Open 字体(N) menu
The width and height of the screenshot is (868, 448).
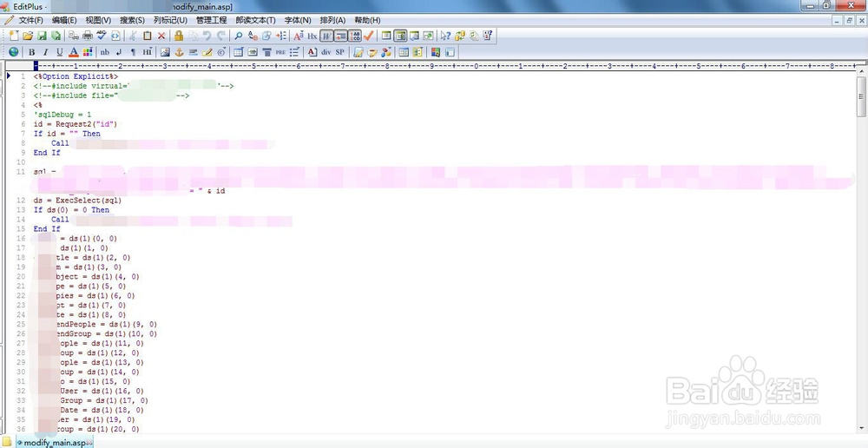click(298, 20)
